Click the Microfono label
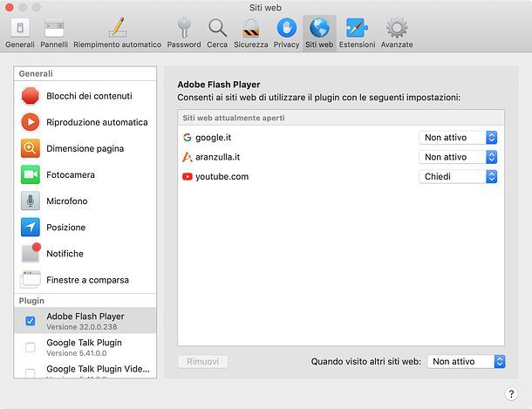The image size is (532, 409). (x=67, y=201)
